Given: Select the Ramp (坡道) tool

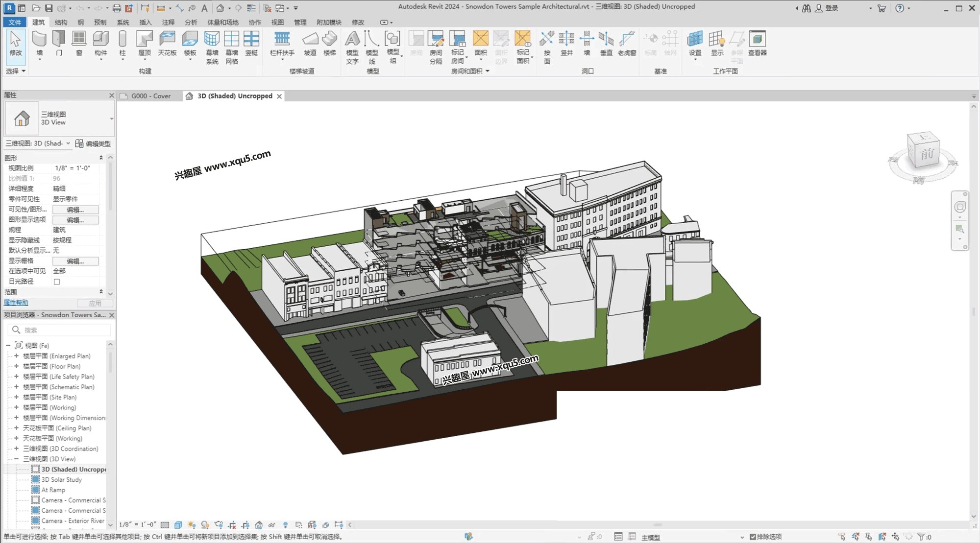Looking at the screenshot, I should click(x=310, y=43).
